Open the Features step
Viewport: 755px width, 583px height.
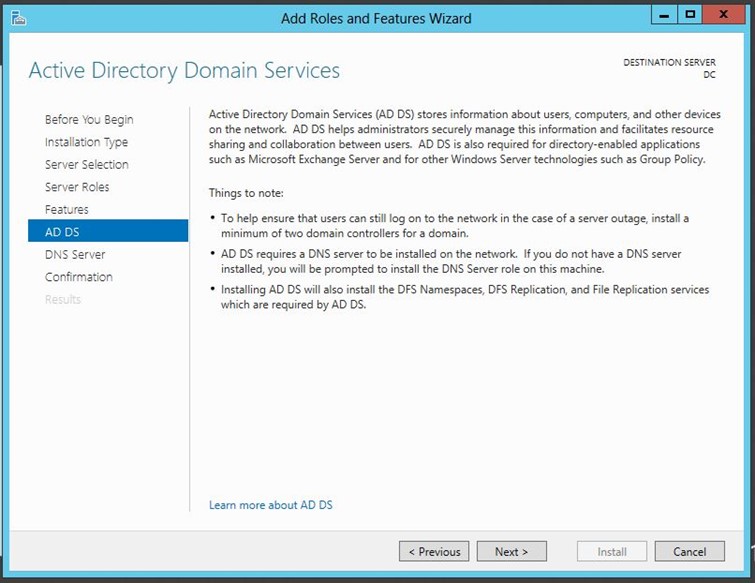(x=66, y=209)
